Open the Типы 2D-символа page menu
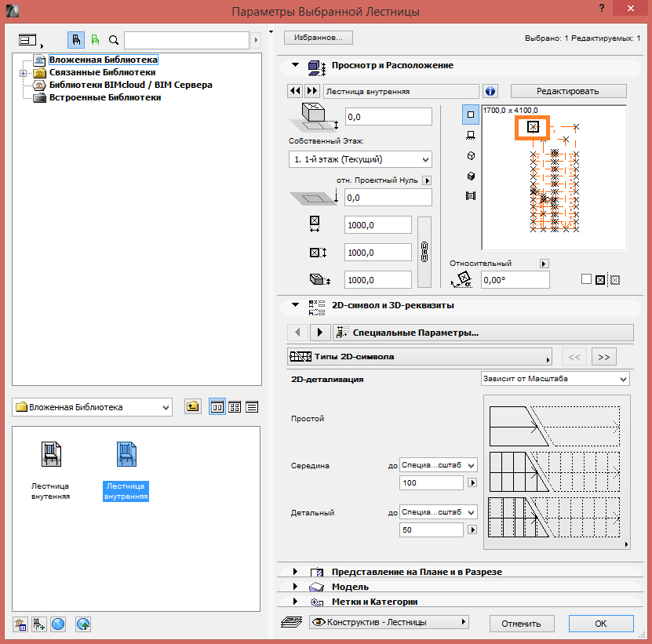The width and height of the screenshot is (652, 644). pyautogui.click(x=419, y=357)
